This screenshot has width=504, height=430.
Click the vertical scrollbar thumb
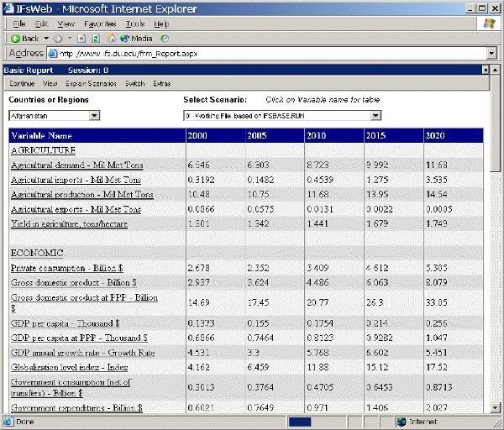click(x=496, y=123)
